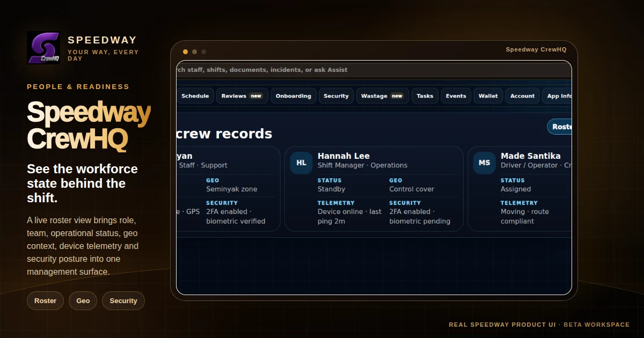
Task: Click 'Device online · last ping 2m' text
Action: [349, 216]
